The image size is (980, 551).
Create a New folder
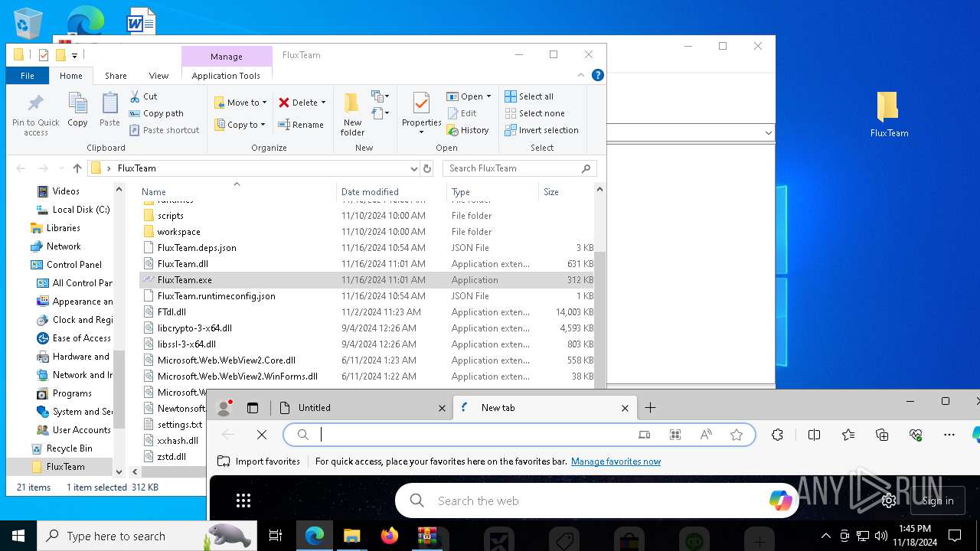(x=352, y=115)
